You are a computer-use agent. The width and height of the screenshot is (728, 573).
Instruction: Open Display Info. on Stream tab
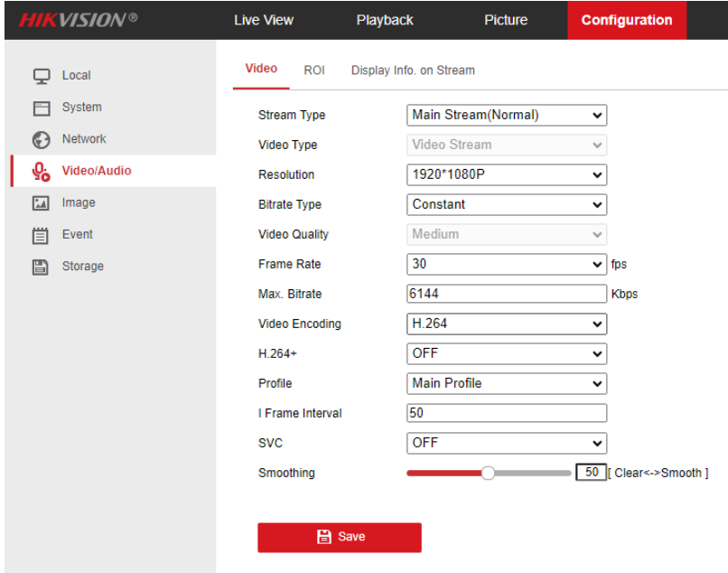tap(413, 70)
